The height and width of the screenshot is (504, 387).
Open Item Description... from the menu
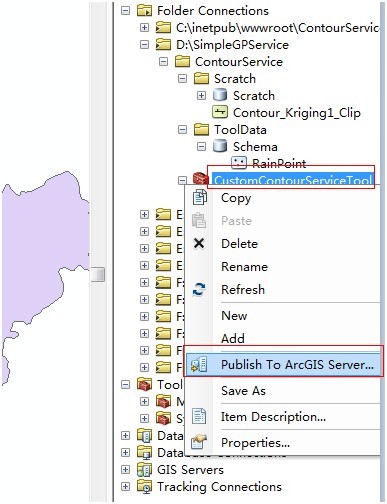coord(273,417)
